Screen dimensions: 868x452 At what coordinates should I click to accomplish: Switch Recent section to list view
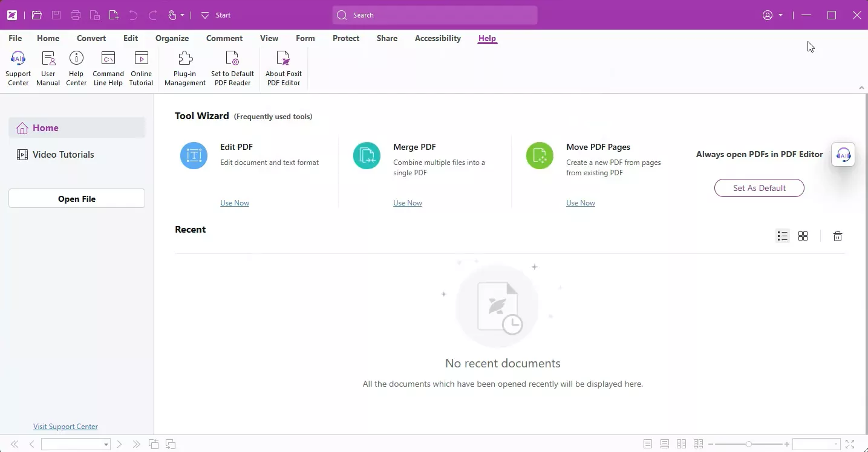pyautogui.click(x=782, y=236)
